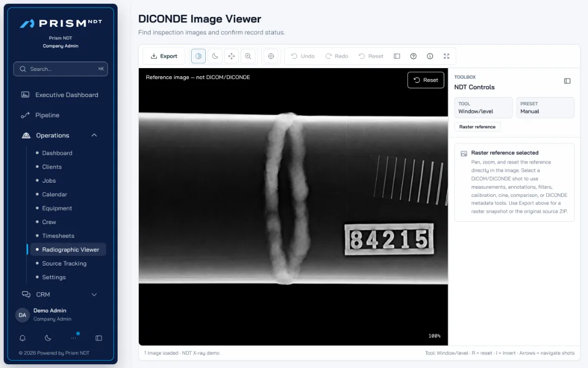Collapse the Toolbox panel using its icon
Image resolution: width=588 pixels, height=368 pixels.
pos(567,81)
